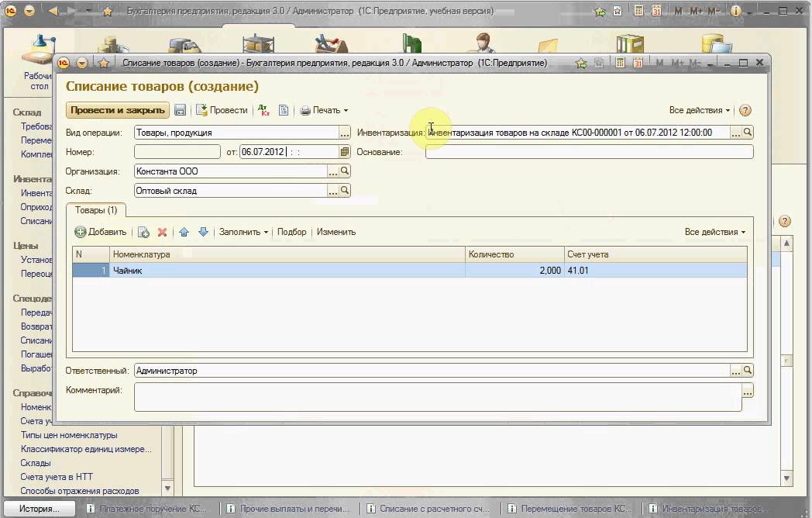Click the Основание input field

click(x=590, y=151)
